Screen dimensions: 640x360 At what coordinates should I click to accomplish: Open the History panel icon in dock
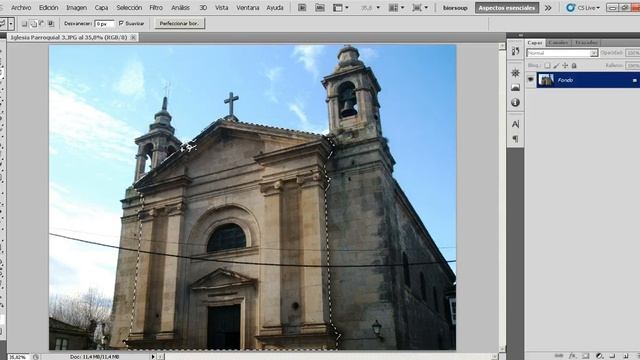pos(515,51)
